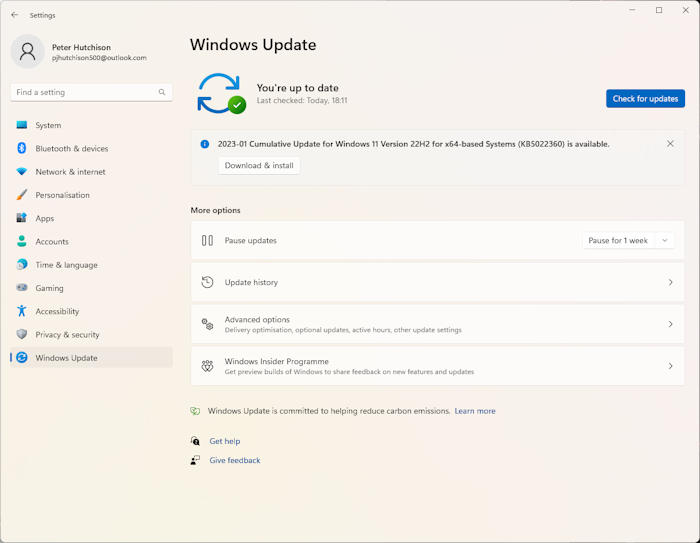This screenshot has width=700, height=543.
Task: Click the Advanced options gears icon
Action: click(207, 324)
